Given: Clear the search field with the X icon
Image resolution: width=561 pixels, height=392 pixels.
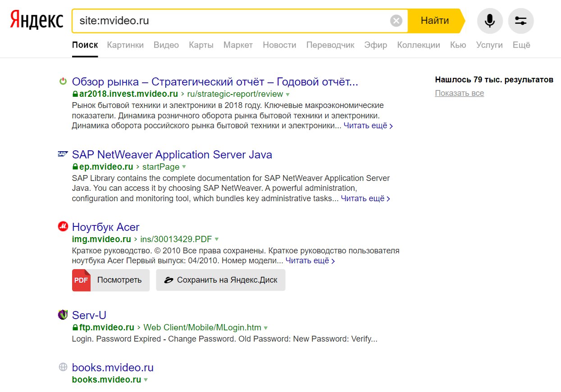Looking at the screenshot, I should coord(396,21).
